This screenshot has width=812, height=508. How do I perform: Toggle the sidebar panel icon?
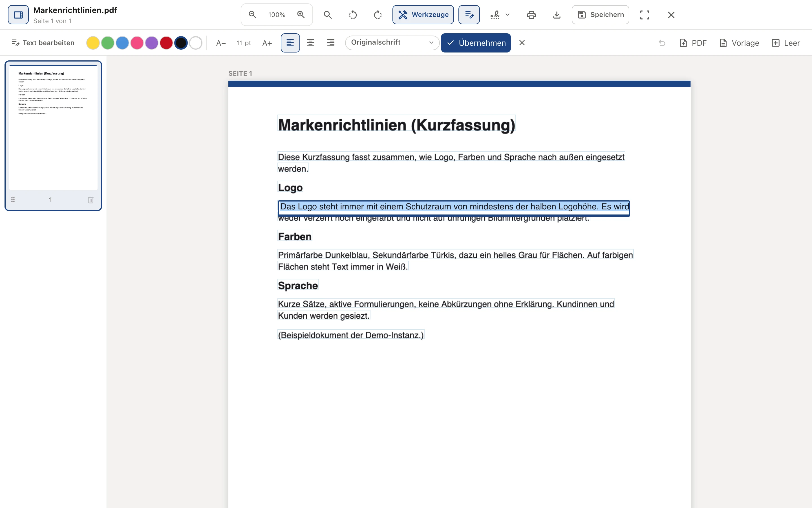pos(18,15)
